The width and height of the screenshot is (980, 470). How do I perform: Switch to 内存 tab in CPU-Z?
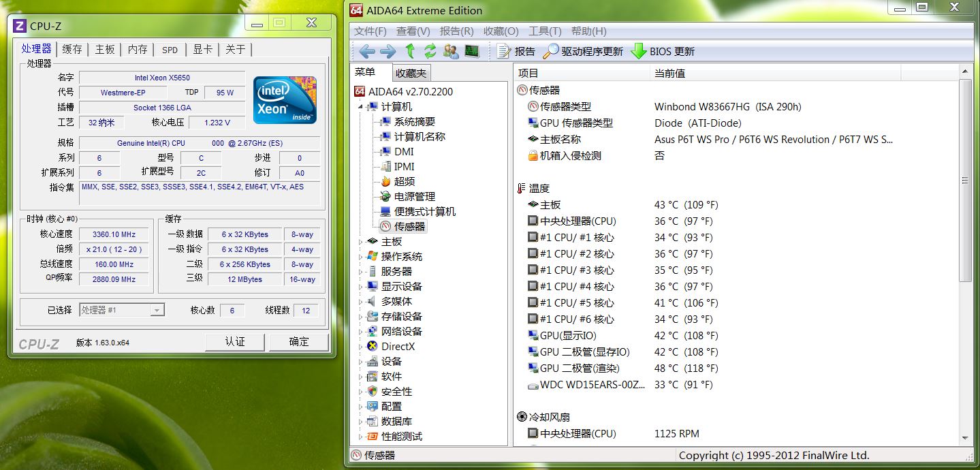(x=138, y=49)
